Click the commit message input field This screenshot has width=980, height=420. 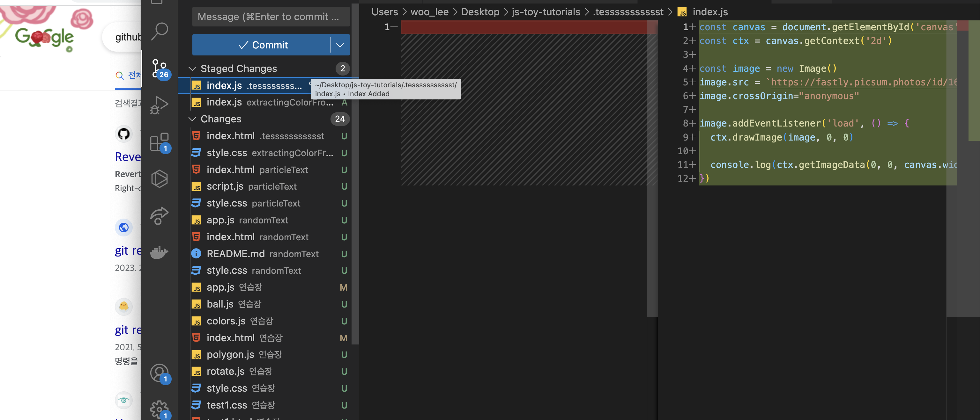pyautogui.click(x=271, y=17)
